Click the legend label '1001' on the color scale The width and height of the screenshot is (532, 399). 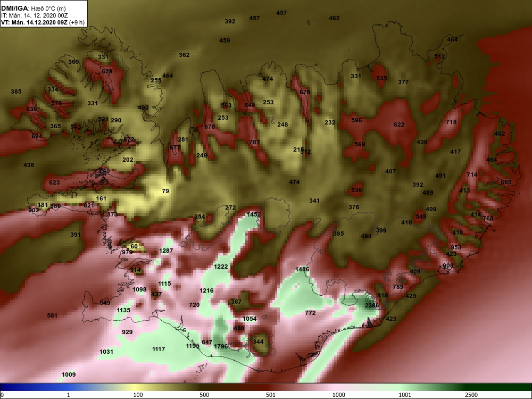(x=405, y=395)
